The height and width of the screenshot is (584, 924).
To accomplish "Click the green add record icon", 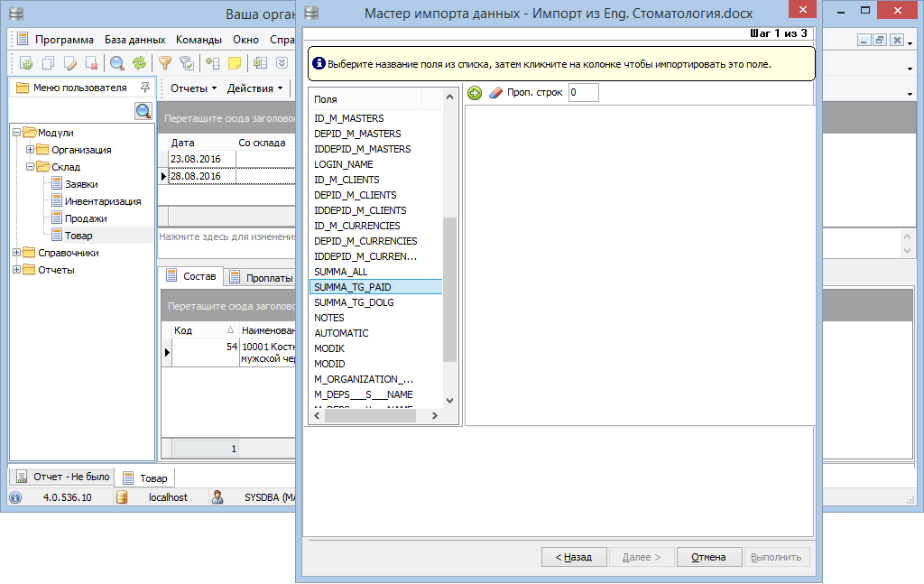I will tap(26, 63).
